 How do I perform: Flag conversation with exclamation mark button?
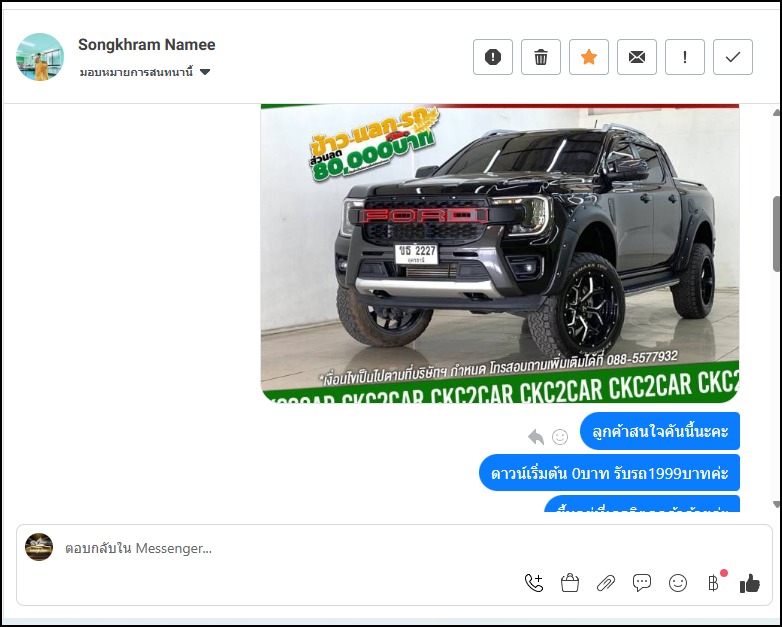(x=685, y=57)
